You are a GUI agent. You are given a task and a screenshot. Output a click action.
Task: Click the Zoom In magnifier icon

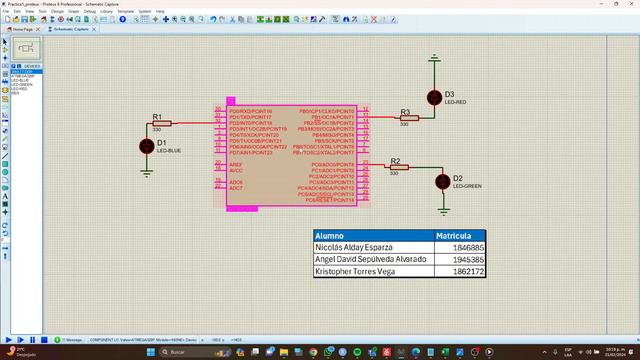point(174,19)
